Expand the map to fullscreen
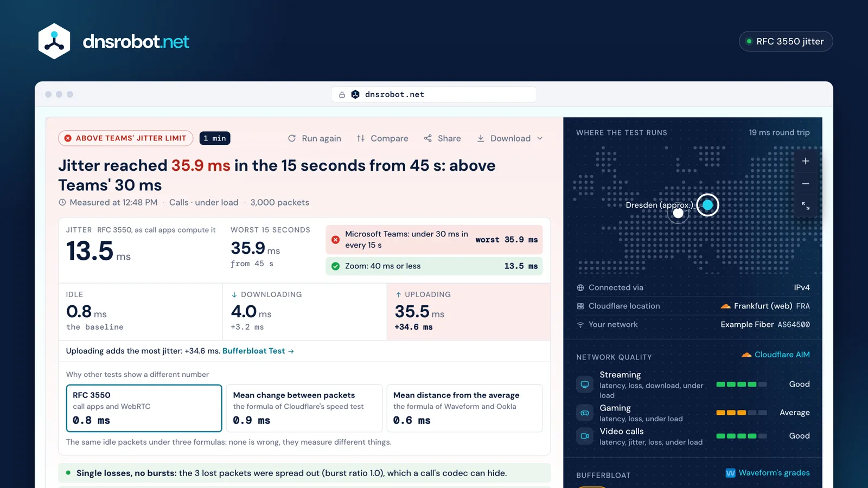The height and width of the screenshot is (488, 868). click(806, 206)
